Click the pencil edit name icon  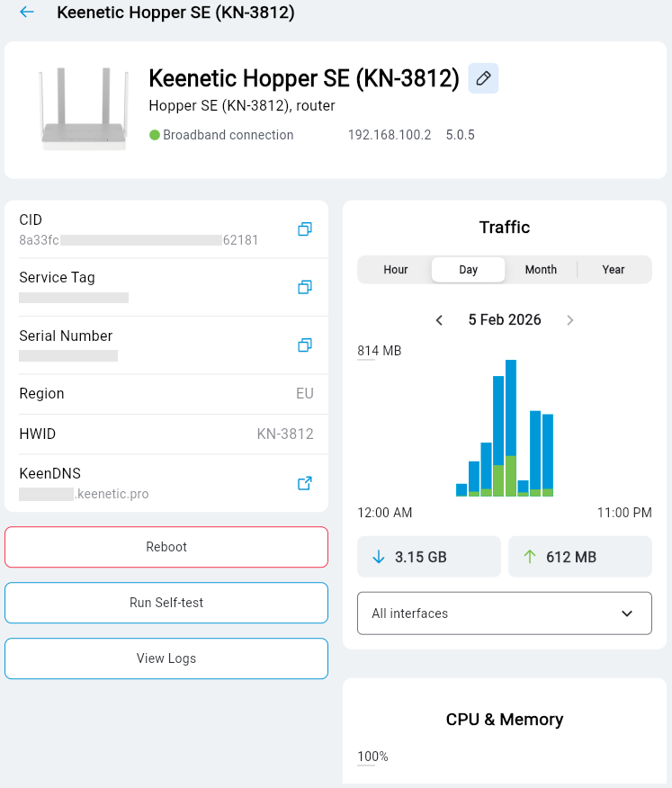[483, 79]
